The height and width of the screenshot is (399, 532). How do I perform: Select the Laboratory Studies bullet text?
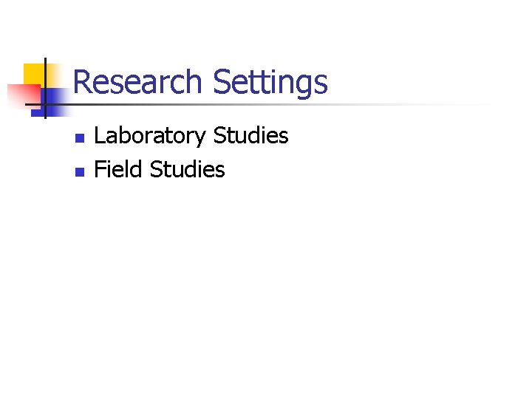[x=191, y=136]
